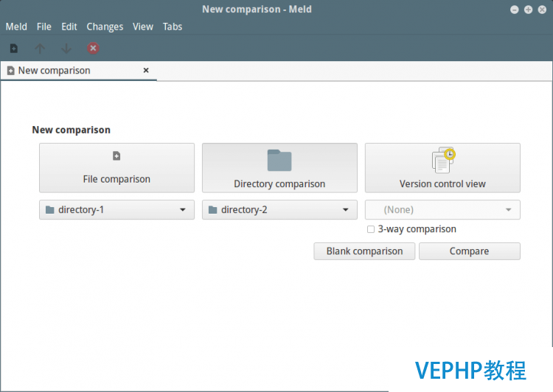Close the New comparison tab

click(x=146, y=71)
